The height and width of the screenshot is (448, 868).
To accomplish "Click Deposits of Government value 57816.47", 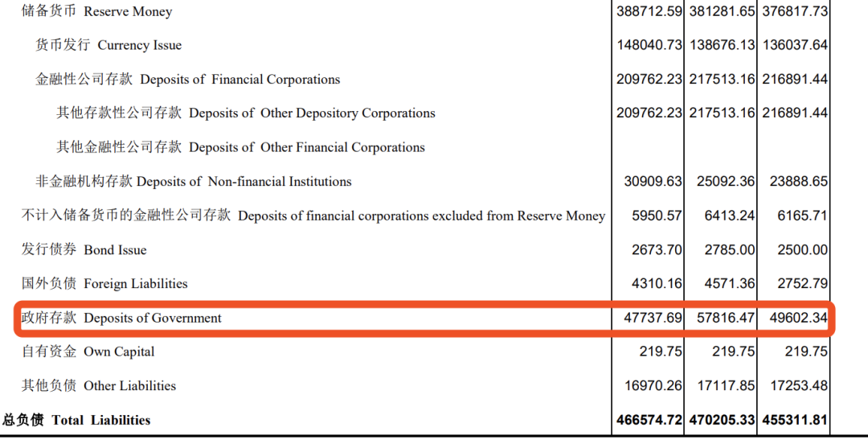I will [726, 318].
